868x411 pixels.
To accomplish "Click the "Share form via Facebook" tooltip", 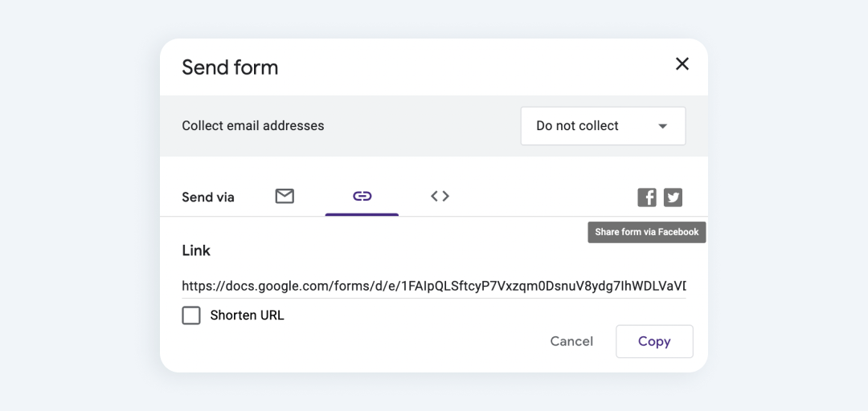I will click(x=647, y=232).
